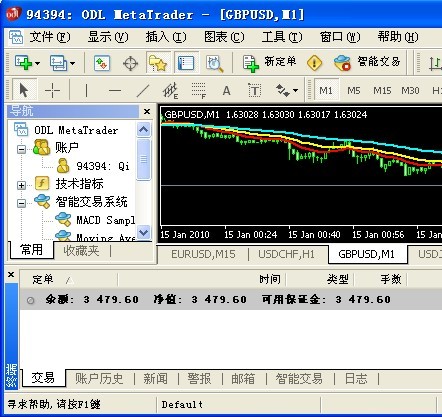Click the yellow diamond warning icon
The image size is (442, 417).
[x=314, y=63]
